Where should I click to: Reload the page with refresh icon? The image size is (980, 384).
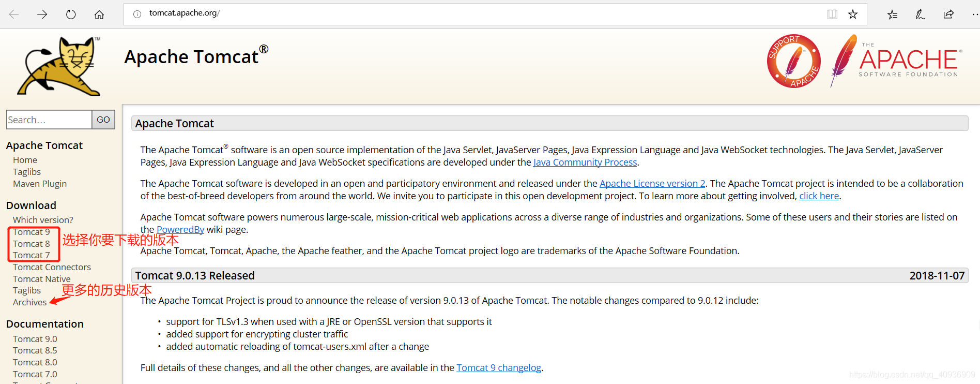pos(71,14)
